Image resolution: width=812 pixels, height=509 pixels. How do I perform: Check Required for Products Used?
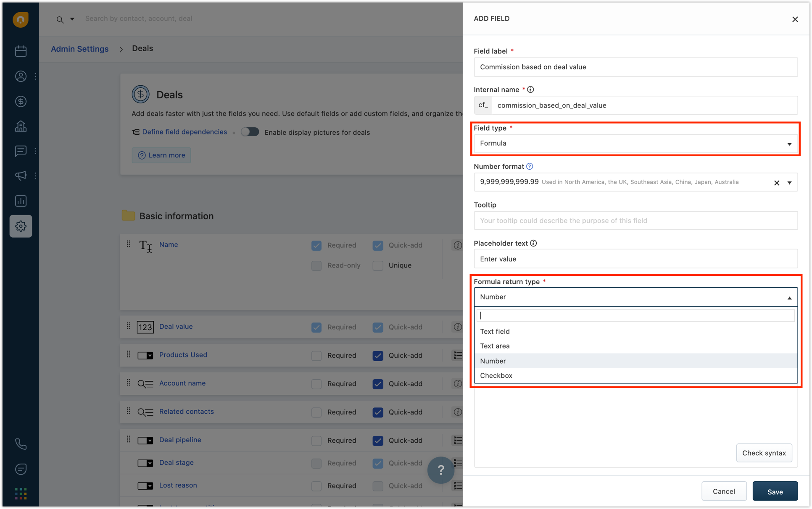[x=316, y=356]
